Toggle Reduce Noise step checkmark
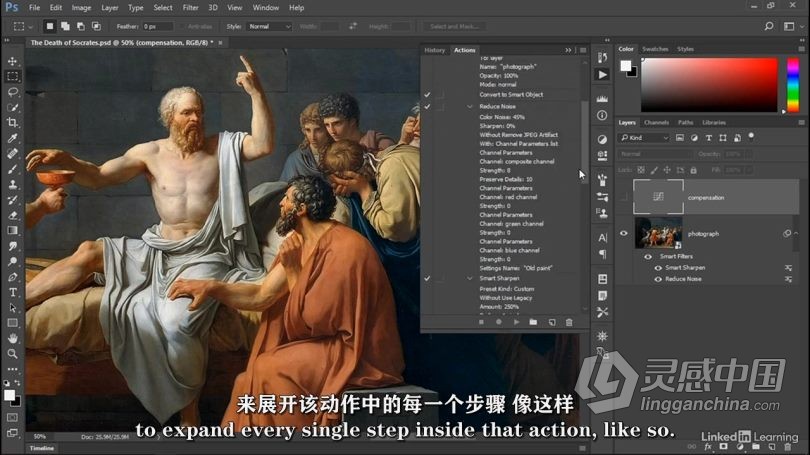Screen dimensions: 810x455 coord(427,106)
